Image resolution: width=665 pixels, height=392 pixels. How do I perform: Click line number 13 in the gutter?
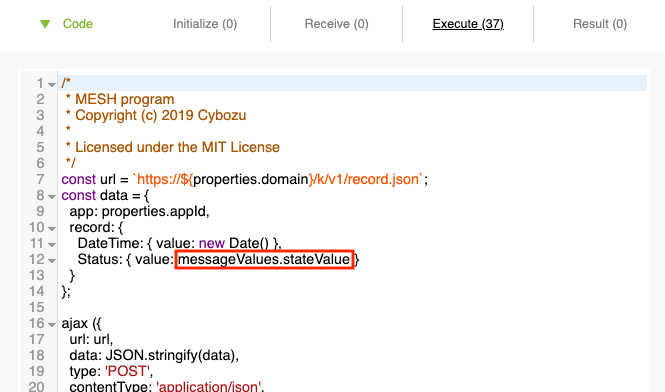[36, 275]
